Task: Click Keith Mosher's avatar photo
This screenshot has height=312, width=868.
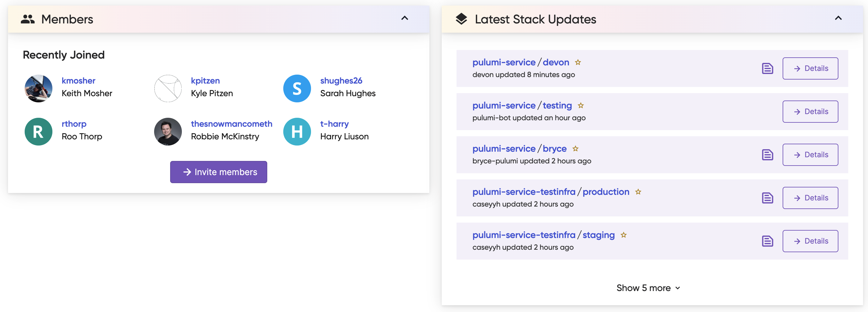Action: point(39,88)
